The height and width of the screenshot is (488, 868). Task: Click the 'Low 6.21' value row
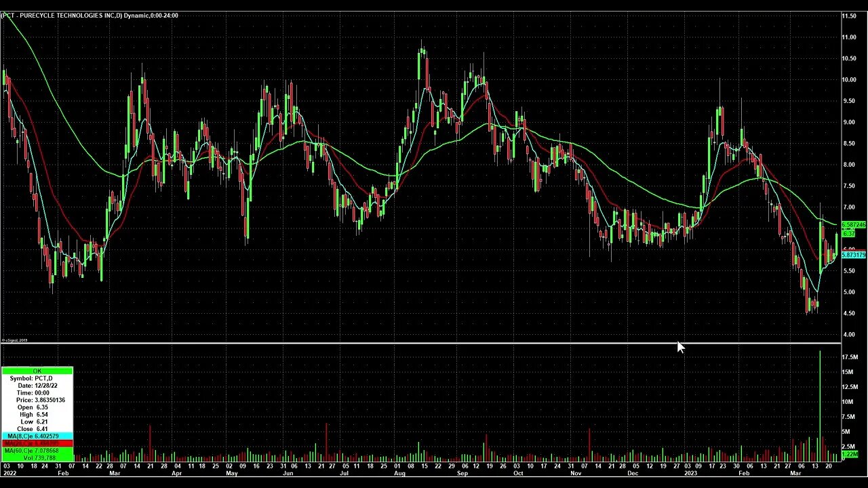(x=37, y=422)
